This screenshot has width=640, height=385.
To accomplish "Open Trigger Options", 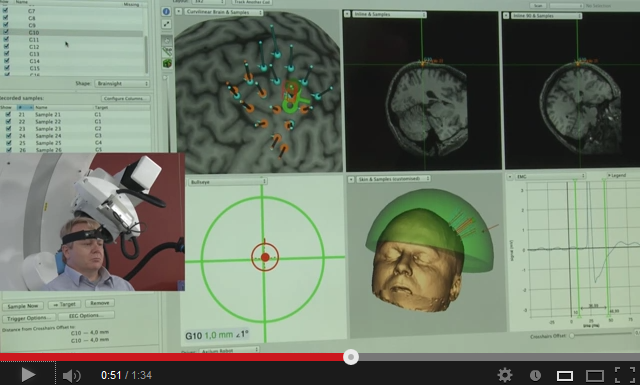I will pyautogui.click(x=28, y=318).
